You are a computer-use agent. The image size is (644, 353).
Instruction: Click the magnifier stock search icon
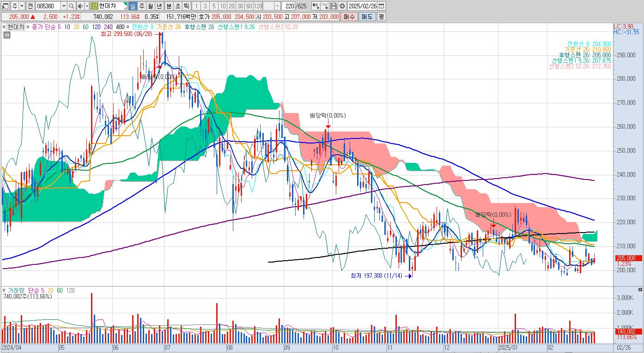(72, 6)
